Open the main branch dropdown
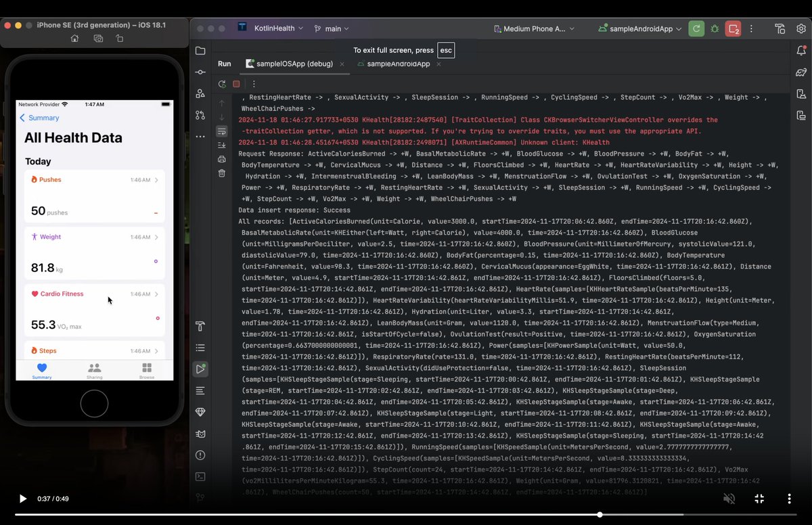 332,28
